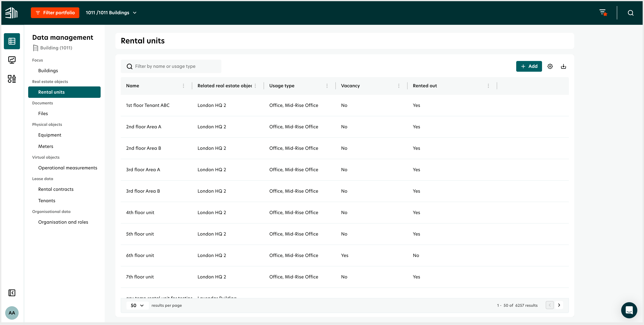Open Related real estate object column options
This screenshot has height=325, width=644.
tap(255, 86)
